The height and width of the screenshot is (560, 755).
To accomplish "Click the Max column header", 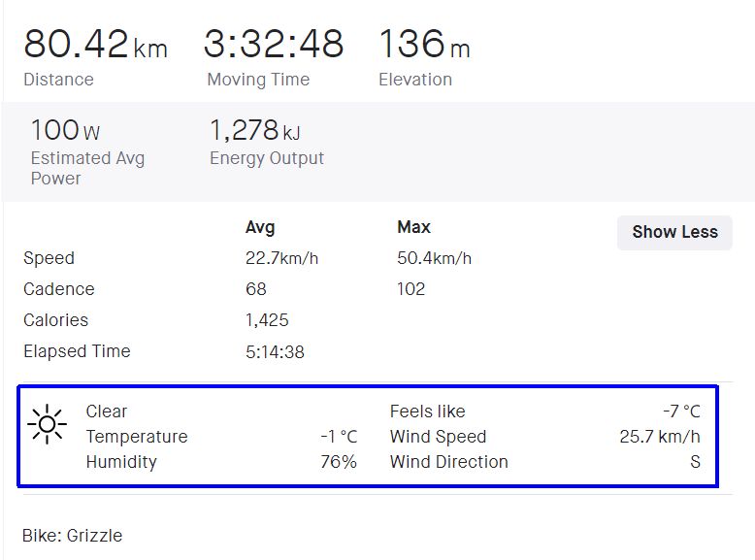I will (413, 227).
